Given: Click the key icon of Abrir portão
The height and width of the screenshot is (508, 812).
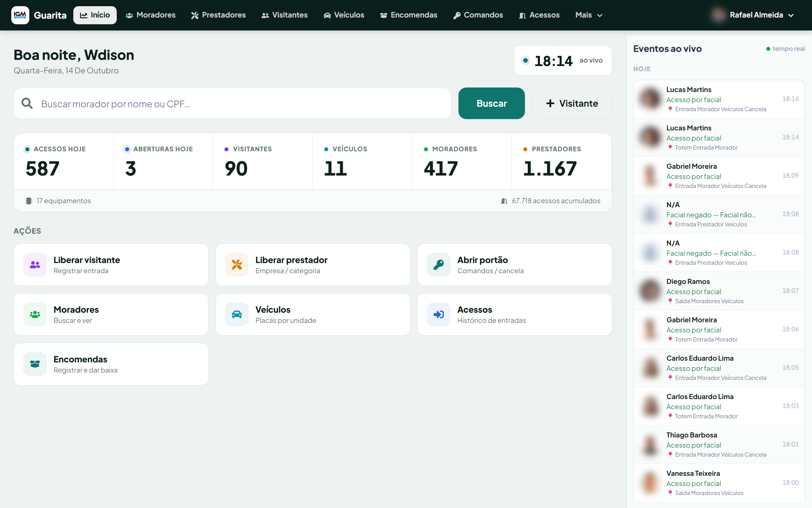Looking at the screenshot, I should (438, 265).
